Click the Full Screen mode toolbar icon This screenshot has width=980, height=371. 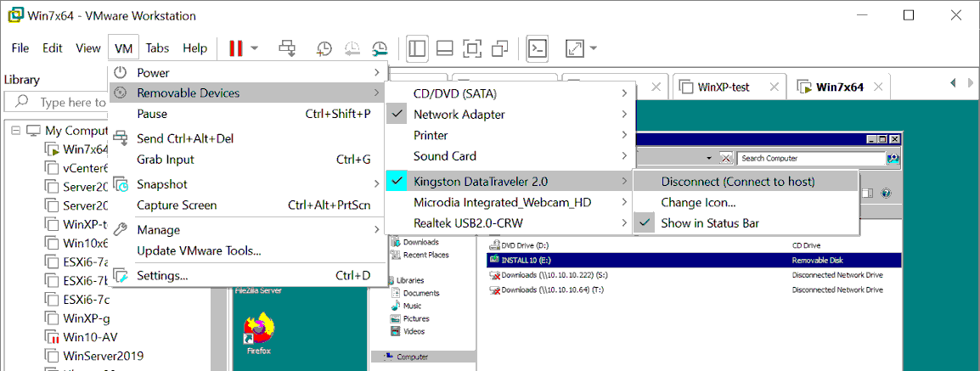point(472,48)
